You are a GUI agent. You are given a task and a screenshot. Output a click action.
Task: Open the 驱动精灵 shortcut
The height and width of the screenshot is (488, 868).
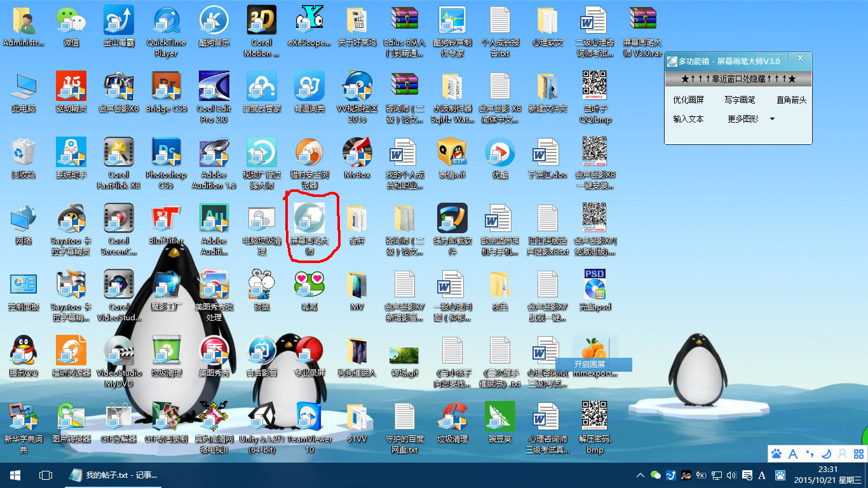point(71,93)
